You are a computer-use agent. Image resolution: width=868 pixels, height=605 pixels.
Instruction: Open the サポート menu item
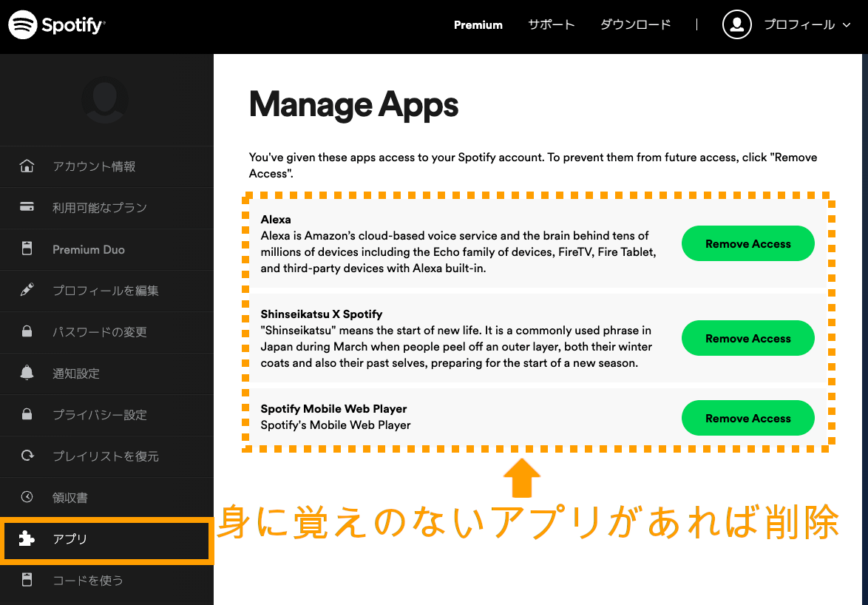[x=552, y=24]
